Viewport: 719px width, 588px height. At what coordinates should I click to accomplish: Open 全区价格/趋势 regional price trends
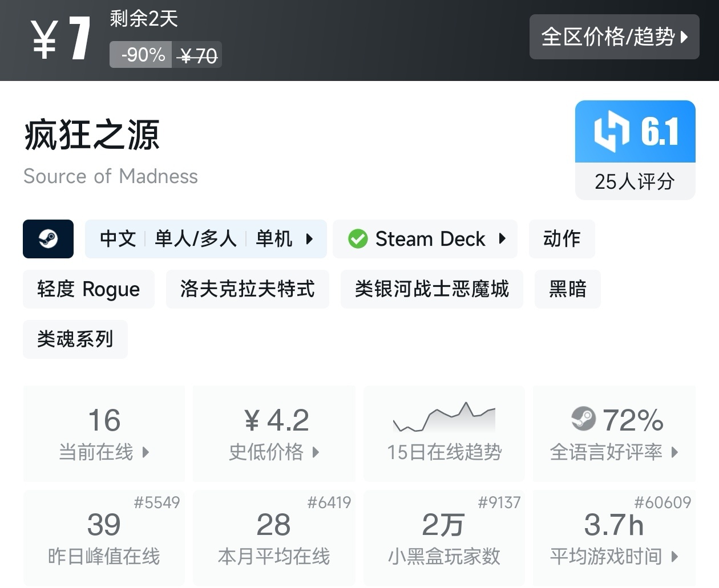coord(615,37)
